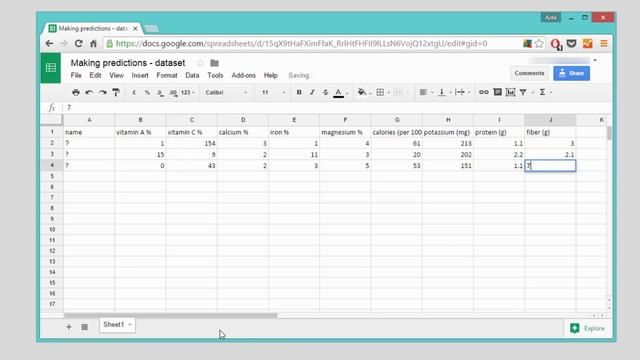Open the Calibri font dropdown
Screen dimensions: 640x360
tap(226, 93)
